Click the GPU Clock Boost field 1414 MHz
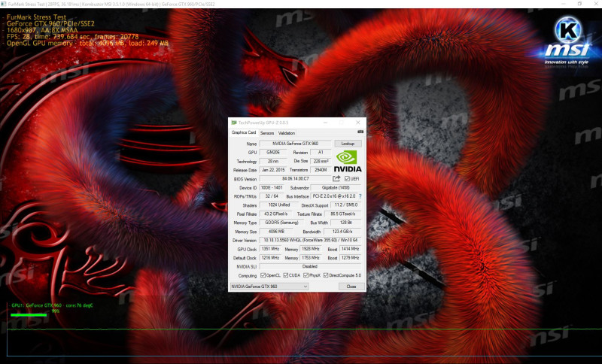The image size is (602, 364). click(350, 249)
